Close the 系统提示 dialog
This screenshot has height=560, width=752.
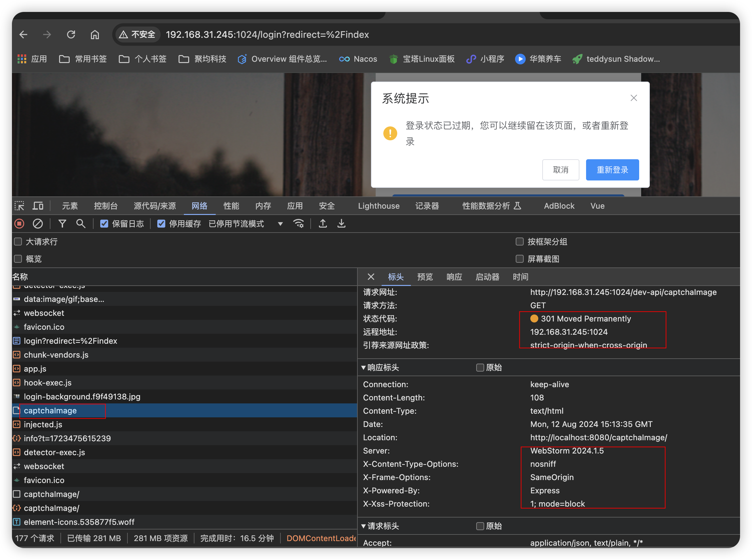(x=634, y=98)
